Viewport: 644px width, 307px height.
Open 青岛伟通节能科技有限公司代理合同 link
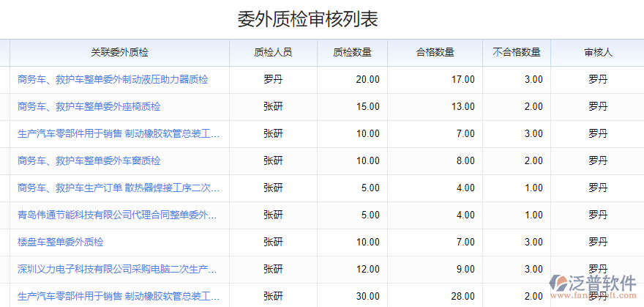coord(117,215)
